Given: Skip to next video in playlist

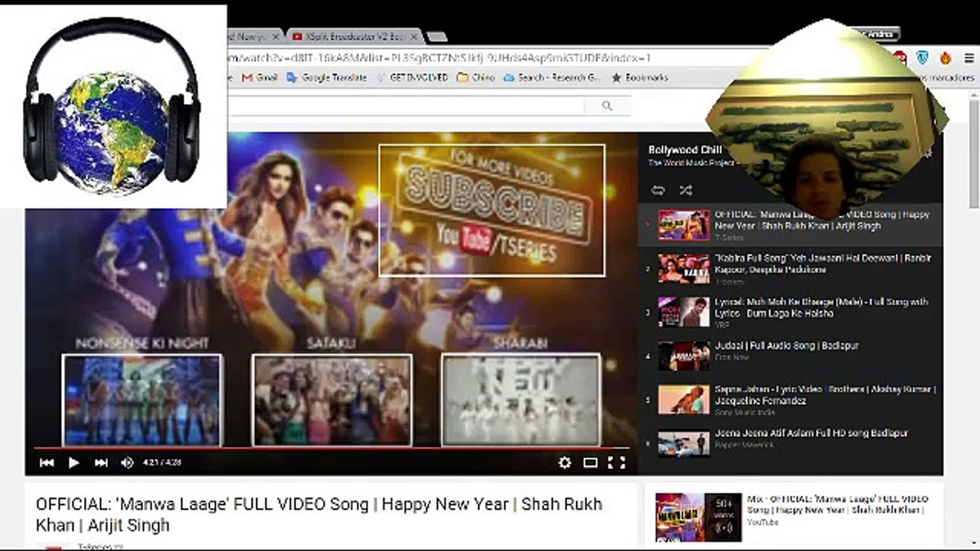Looking at the screenshot, I should click(x=101, y=463).
